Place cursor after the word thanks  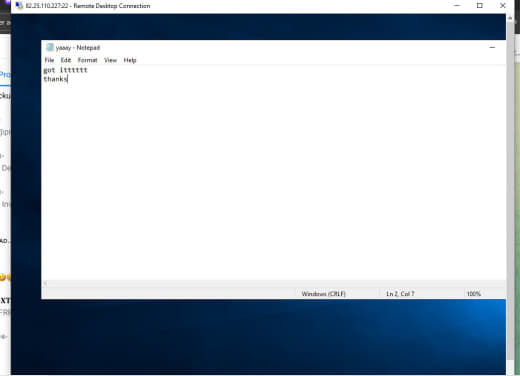click(x=68, y=79)
